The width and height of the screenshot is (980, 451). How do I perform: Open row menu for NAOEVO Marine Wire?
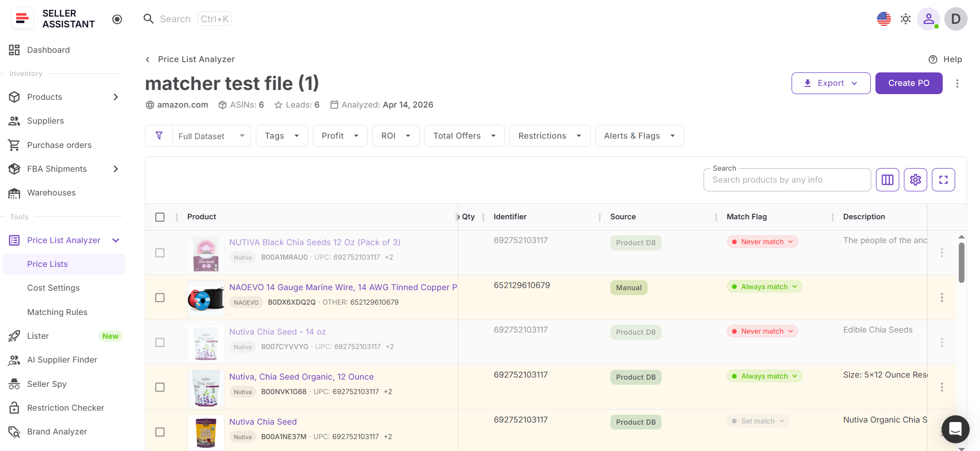[x=942, y=297]
